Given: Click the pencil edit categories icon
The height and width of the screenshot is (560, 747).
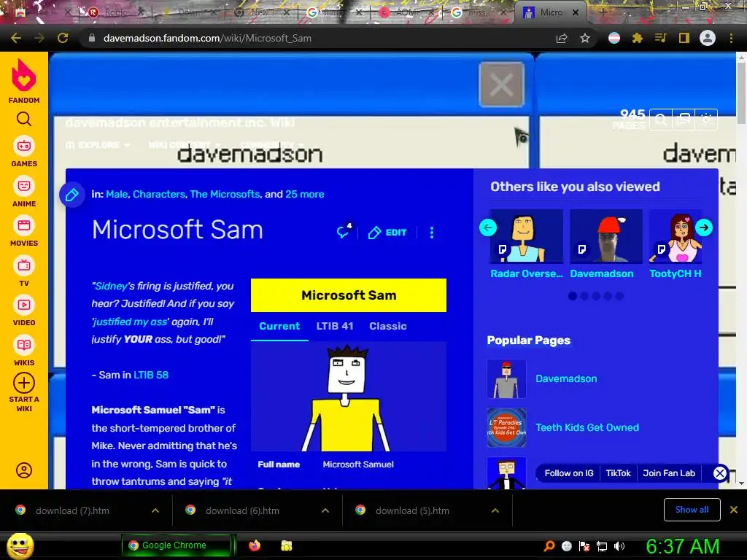Looking at the screenshot, I should (x=72, y=194).
